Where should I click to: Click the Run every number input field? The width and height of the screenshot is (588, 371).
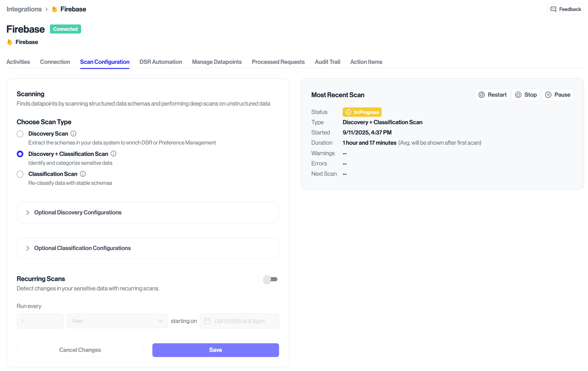point(40,321)
